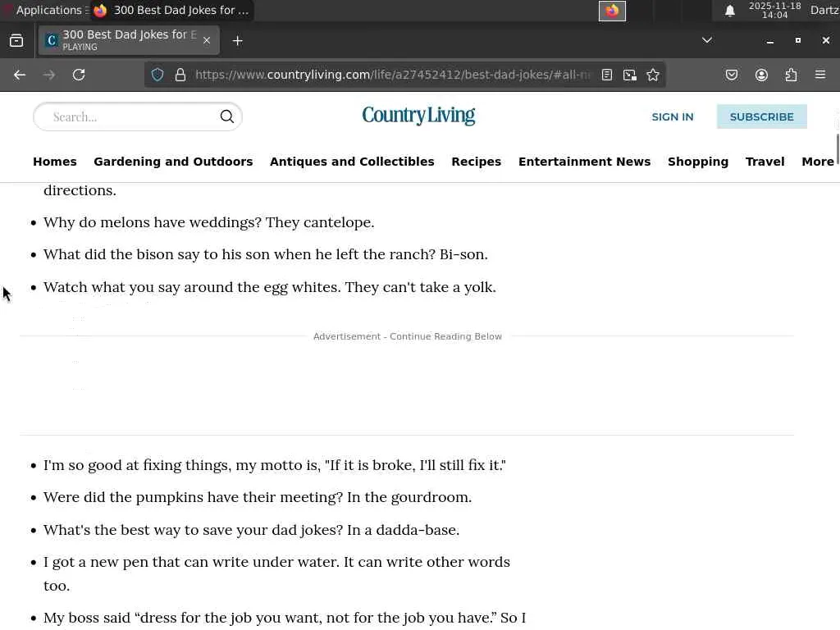840x630 pixels.
Task: Expand the list all tabs chevron
Action: tap(707, 40)
